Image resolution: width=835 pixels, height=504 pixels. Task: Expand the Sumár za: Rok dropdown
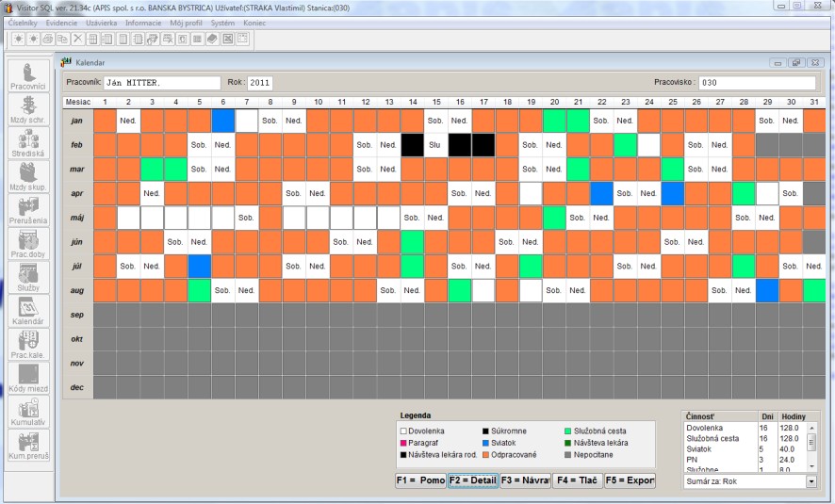coord(811,481)
